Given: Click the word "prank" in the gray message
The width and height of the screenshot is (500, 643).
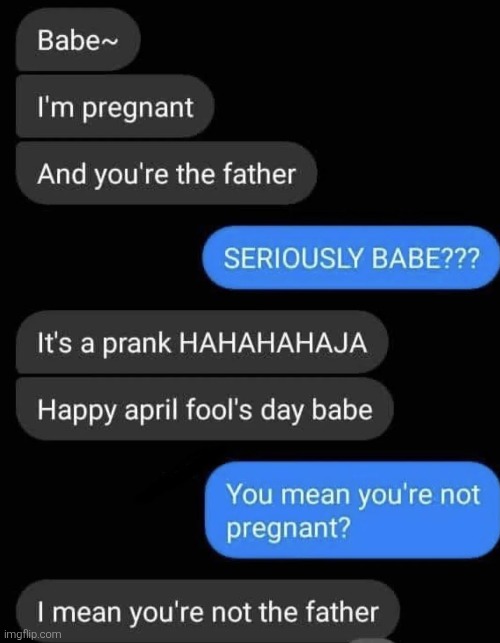Looking at the screenshot, I should (136, 342).
